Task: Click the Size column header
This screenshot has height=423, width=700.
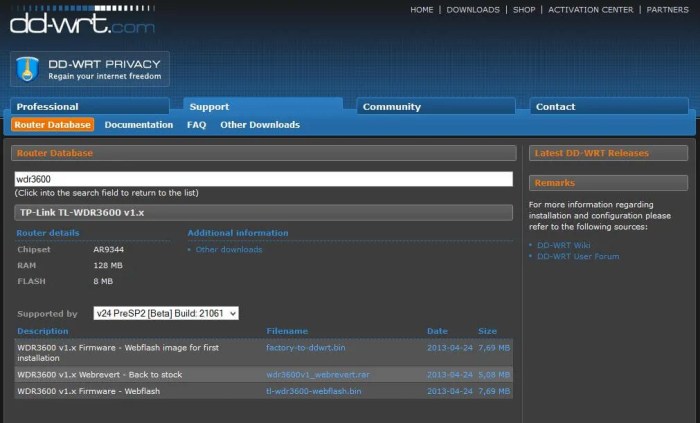Action: pos(487,331)
